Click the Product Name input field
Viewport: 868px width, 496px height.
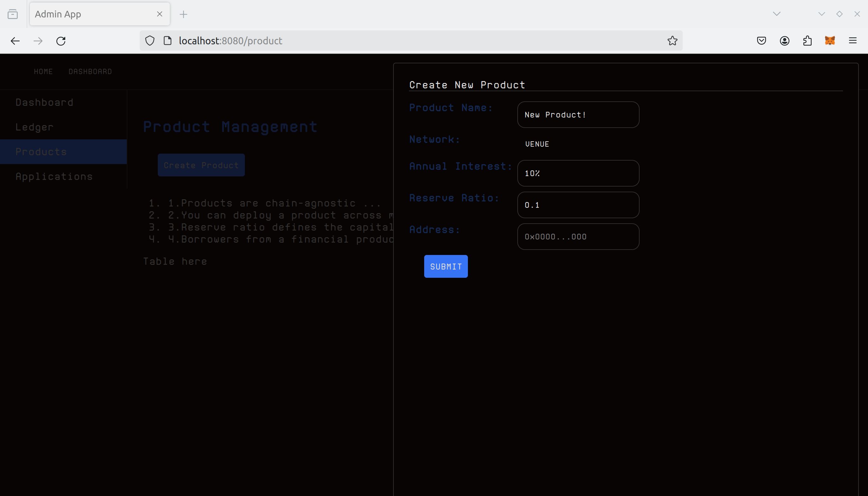click(x=578, y=115)
